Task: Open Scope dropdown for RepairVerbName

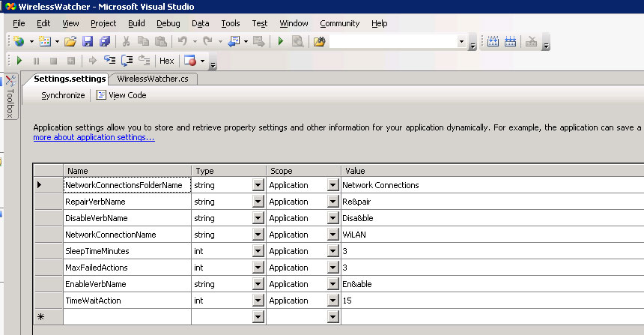Action: [x=332, y=202]
